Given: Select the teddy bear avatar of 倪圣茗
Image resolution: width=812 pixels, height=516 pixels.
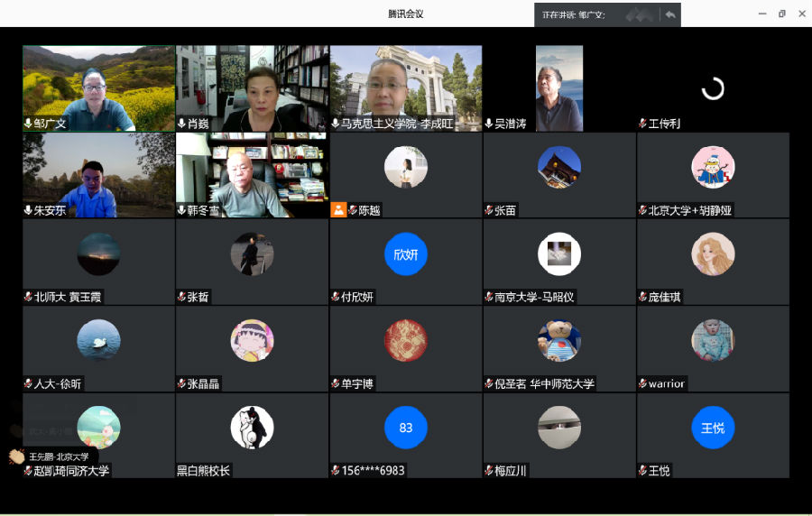Looking at the screenshot, I should point(559,341).
